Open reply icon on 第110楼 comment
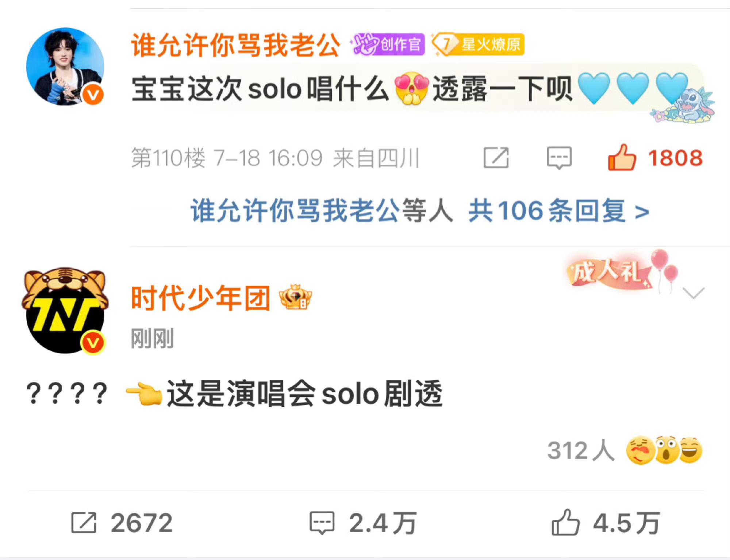Screen dimensions: 730x560 coord(559,158)
